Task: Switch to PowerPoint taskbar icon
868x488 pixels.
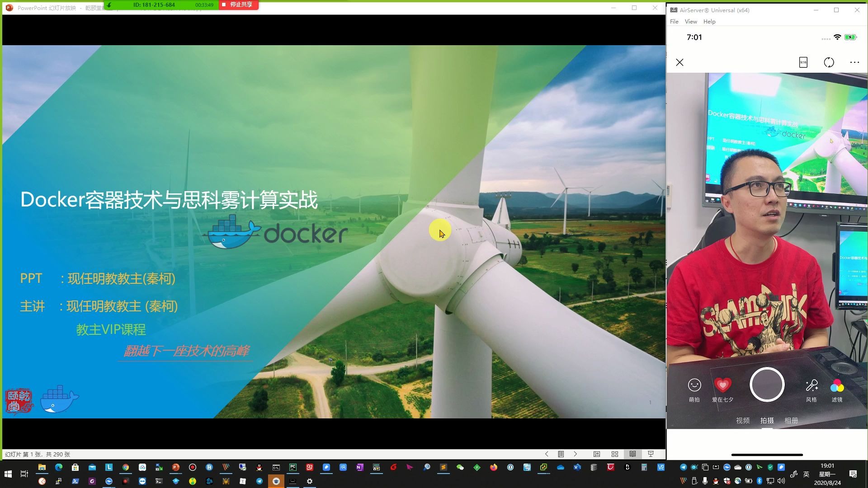Action: coord(176,467)
